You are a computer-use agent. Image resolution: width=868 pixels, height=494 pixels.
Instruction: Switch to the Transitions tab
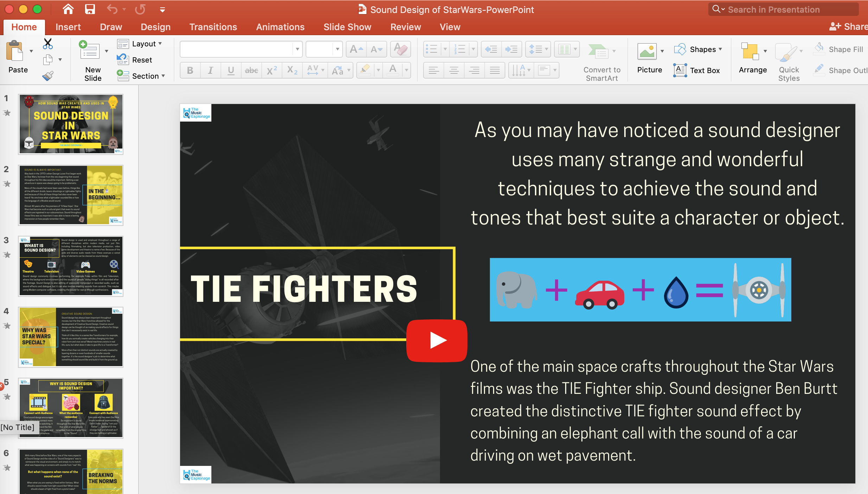pyautogui.click(x=213, y=27)
